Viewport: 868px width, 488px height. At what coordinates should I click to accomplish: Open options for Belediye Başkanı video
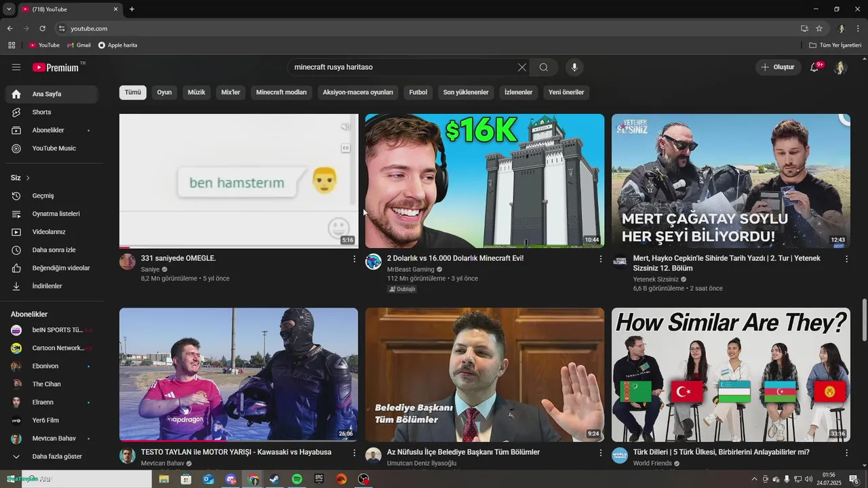(x=600, y=453)
